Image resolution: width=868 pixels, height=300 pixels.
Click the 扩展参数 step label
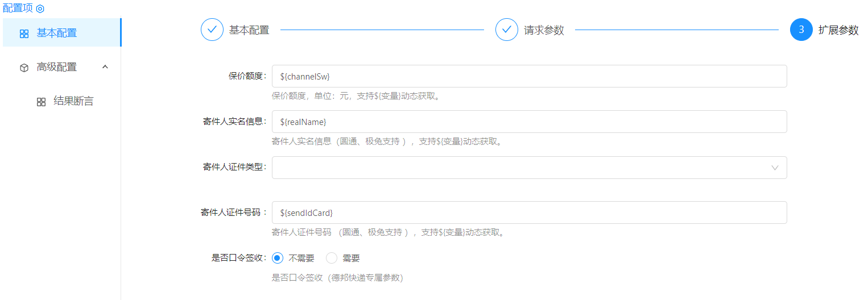[838, 31]
